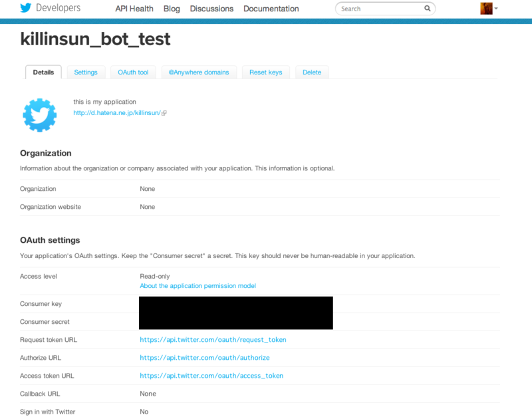Screen dimensions: 532x417
Task: Click the Organization section heading
Action: 46,154
